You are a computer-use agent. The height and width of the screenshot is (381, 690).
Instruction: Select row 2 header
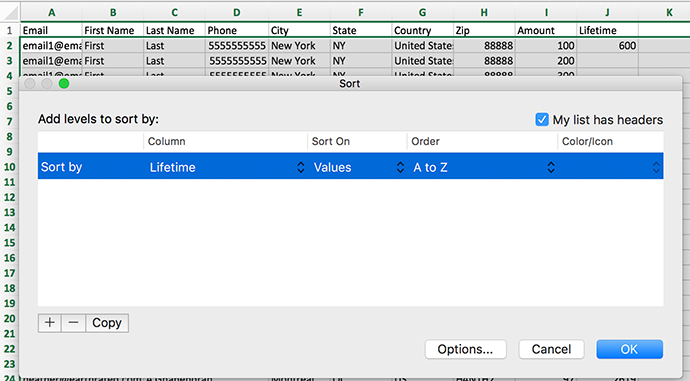pos(10,45)
